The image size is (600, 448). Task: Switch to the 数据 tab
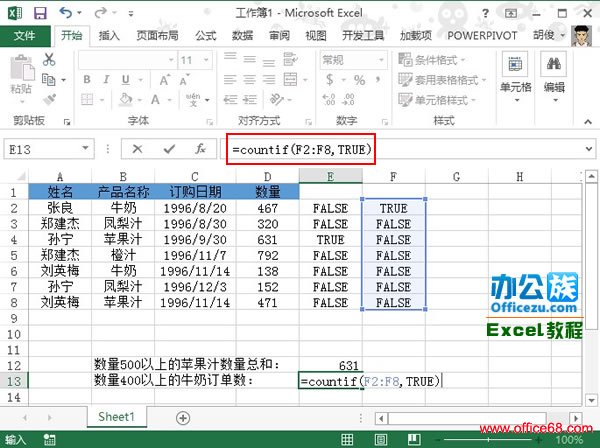click(x=242, y=36)
